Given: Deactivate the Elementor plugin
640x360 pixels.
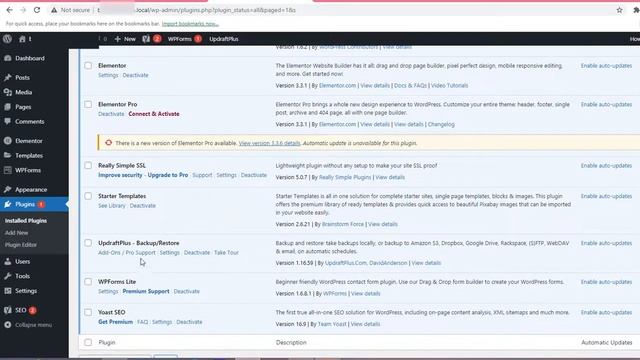Looking at the screenshot, I should (136, 75).
